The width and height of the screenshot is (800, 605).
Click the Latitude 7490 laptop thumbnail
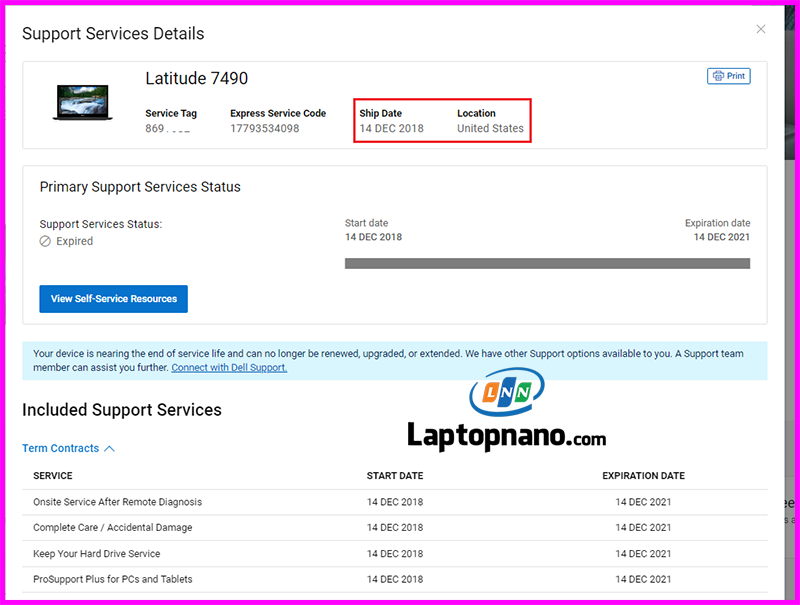pos(83,103)
